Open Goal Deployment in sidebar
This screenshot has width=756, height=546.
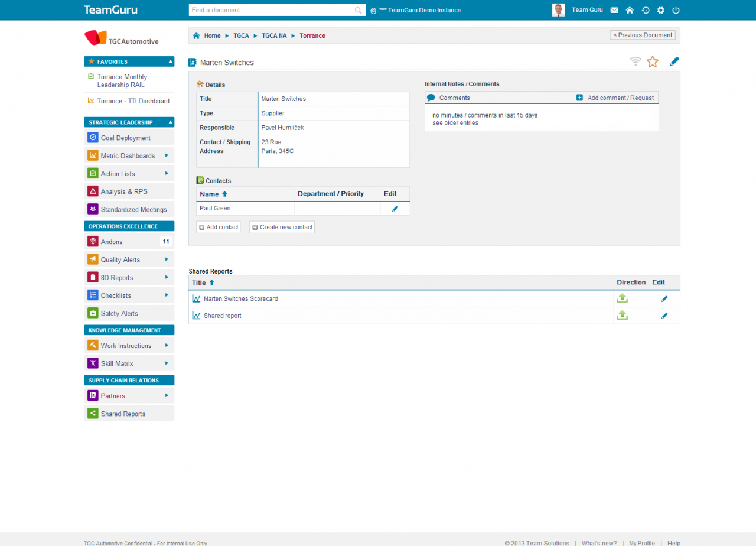click(125, 138)
